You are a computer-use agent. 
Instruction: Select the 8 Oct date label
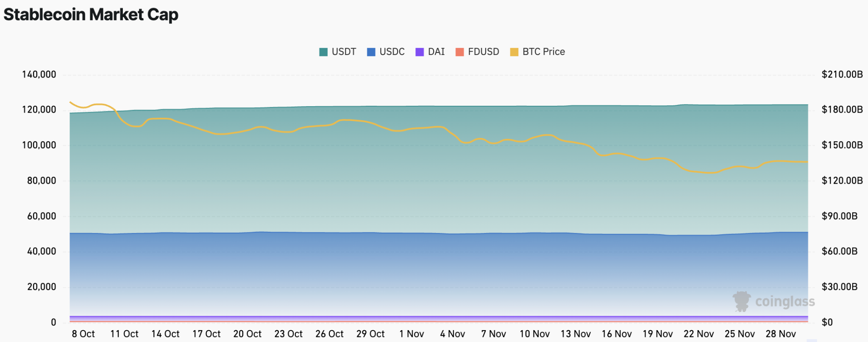83,334
